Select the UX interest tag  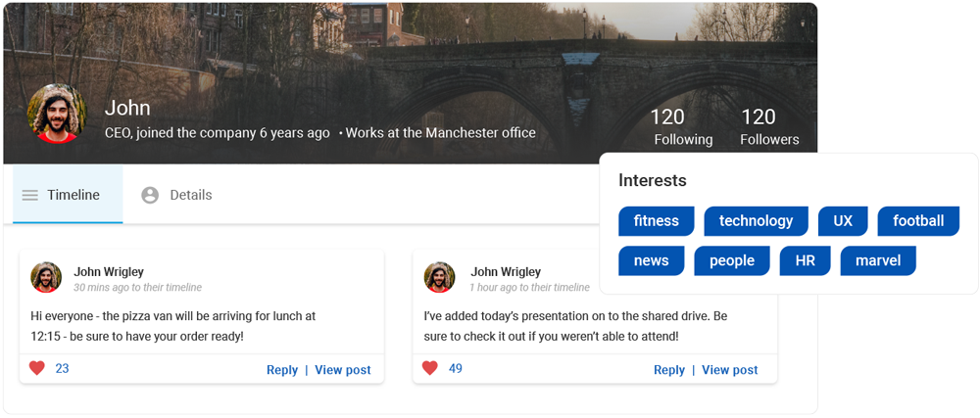[x=843, y=221]
